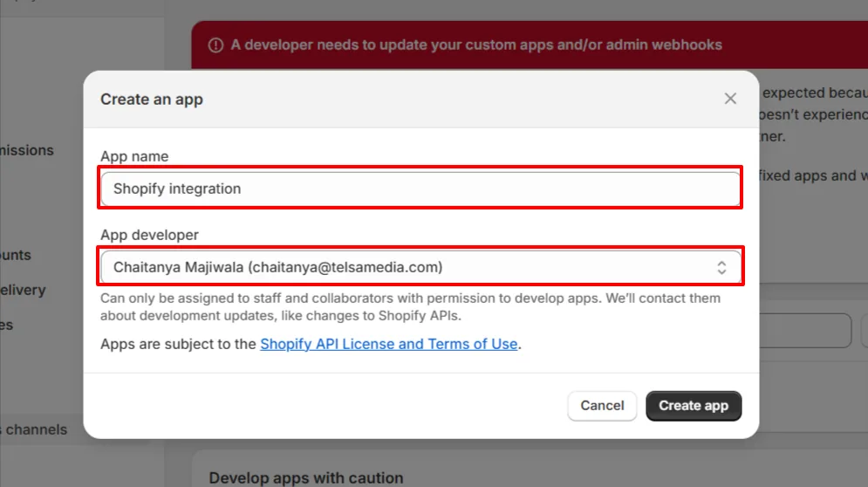
Task: Click the developer update warning banner text
Action: [476, 45]
